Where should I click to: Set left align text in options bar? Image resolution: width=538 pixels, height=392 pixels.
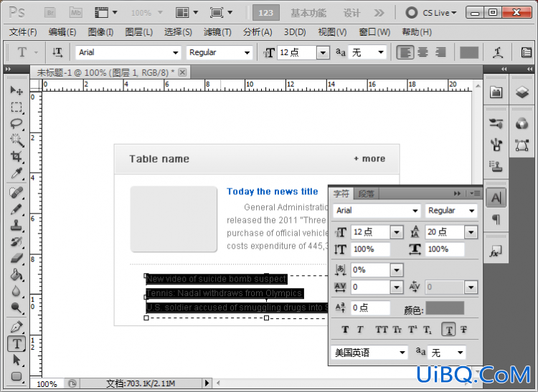coord(405,52)
